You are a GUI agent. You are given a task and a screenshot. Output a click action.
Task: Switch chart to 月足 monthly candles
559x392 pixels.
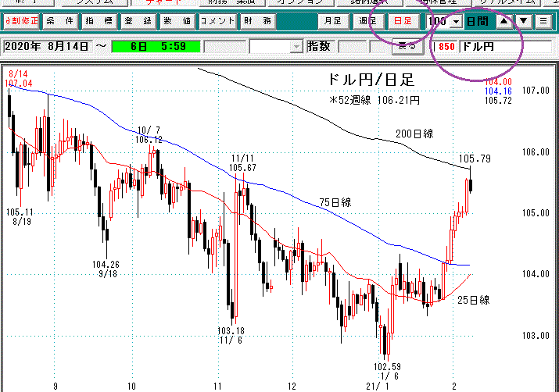point(332,21)
